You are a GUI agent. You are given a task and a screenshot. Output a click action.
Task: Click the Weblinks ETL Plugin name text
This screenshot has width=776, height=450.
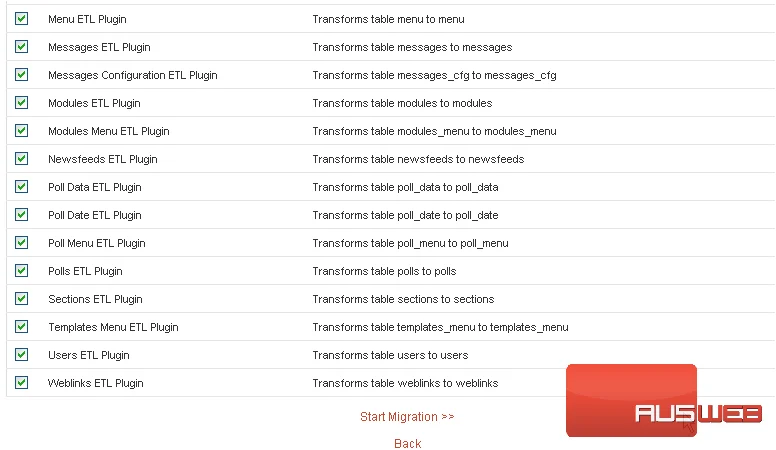[x=96, y=383]
